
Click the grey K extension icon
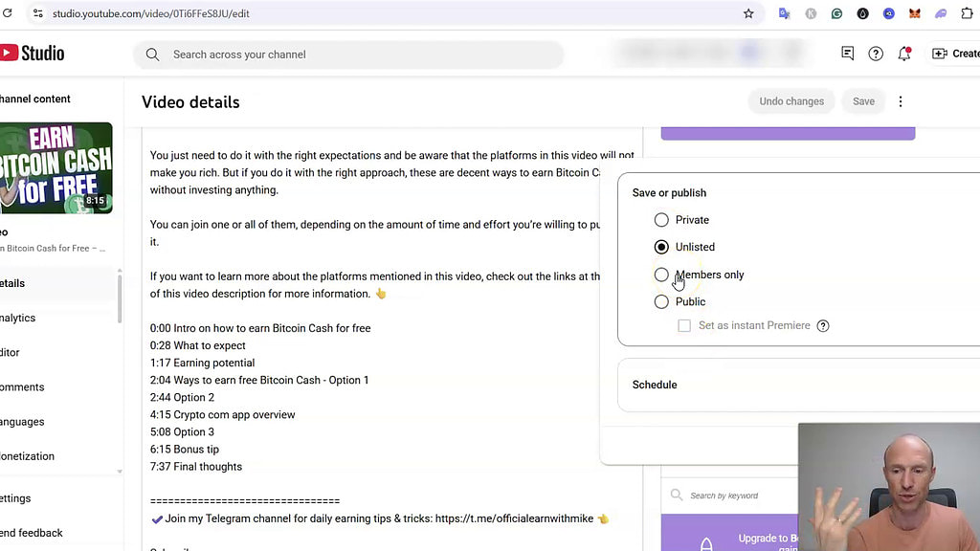(811, 13)
